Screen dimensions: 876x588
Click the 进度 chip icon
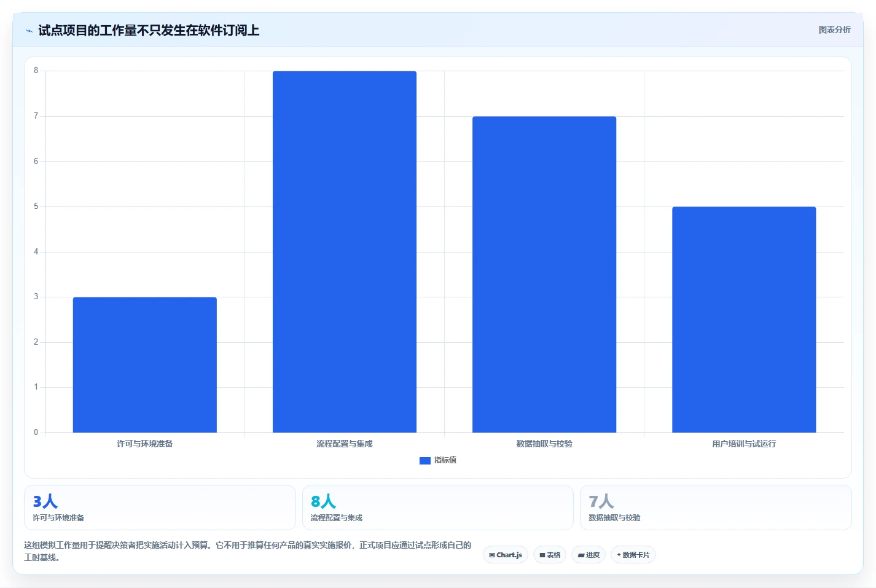point(581,555)
